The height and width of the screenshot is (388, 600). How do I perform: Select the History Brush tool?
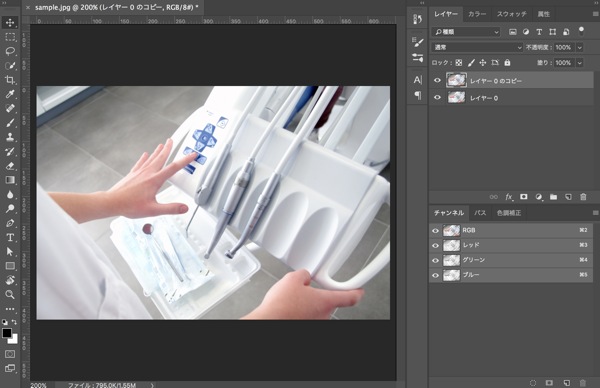[x=10, y=152]
